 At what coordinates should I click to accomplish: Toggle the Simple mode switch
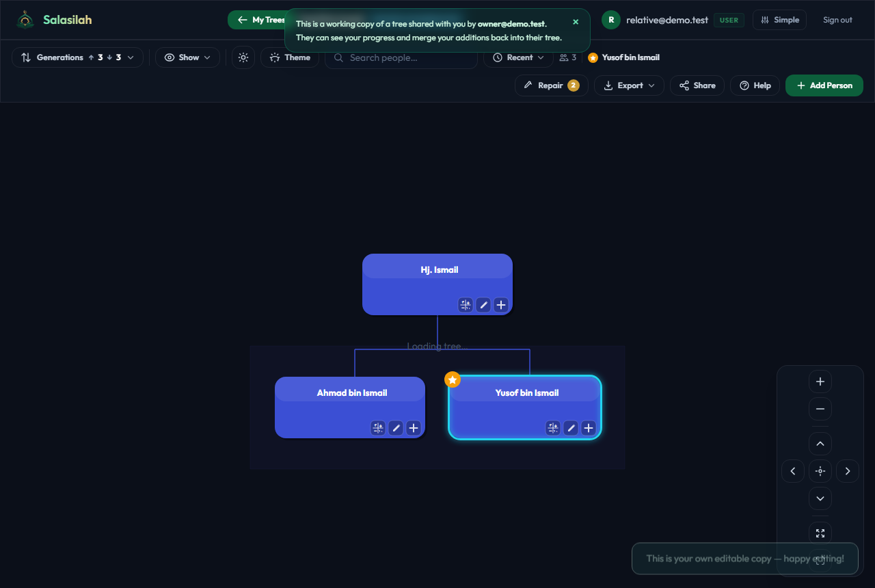(x=779, y=20)
